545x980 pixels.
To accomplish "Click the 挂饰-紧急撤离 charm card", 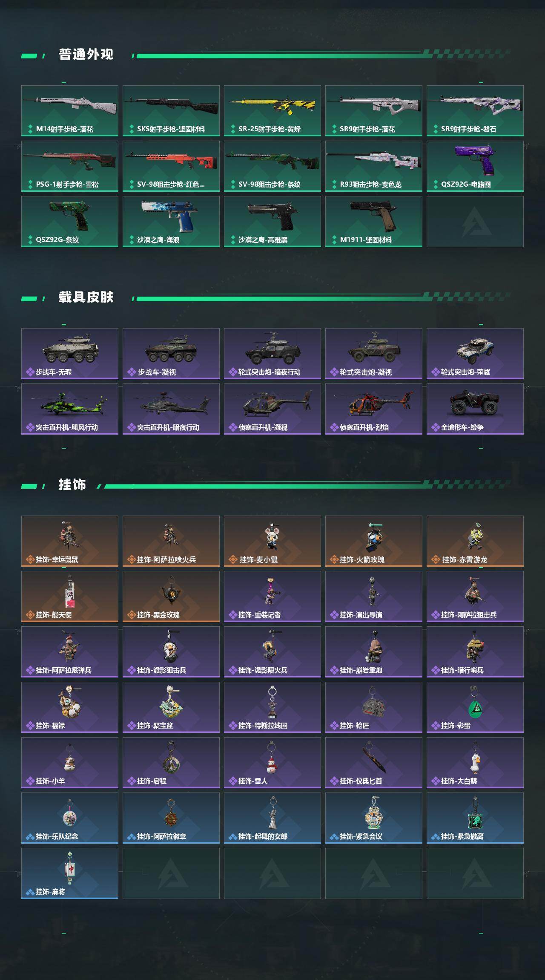I will (475, 818).
